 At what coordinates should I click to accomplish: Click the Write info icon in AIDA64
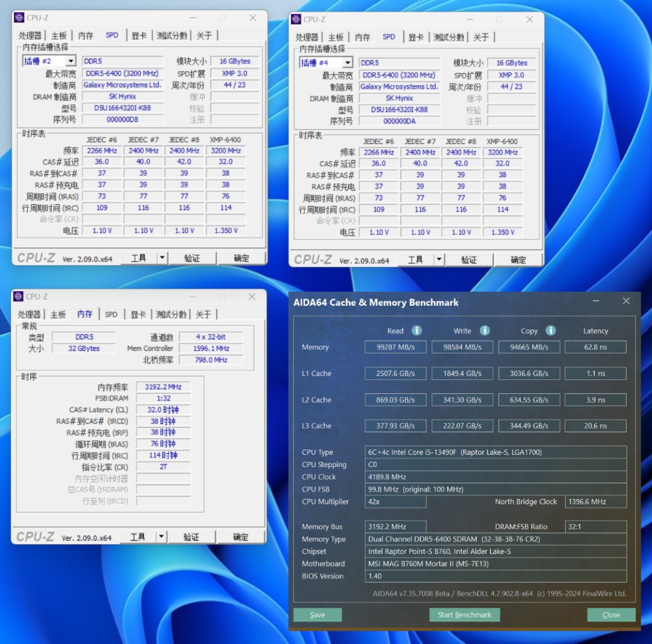coord(484,330)
